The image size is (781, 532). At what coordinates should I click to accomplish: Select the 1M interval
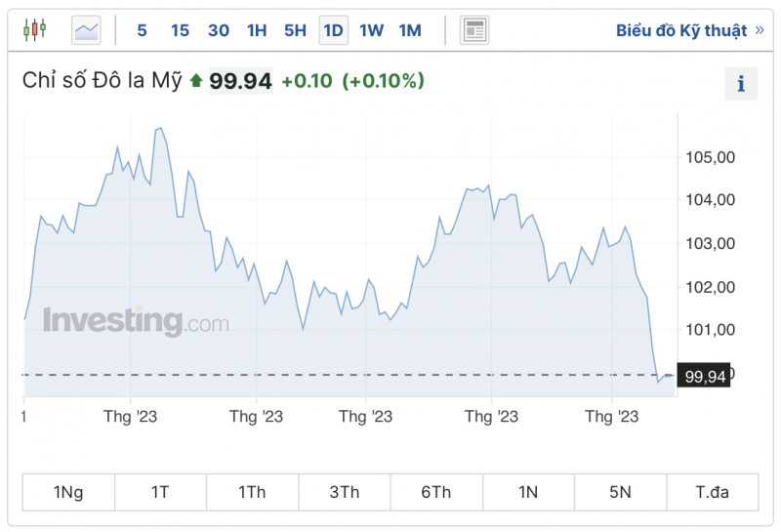pyautogui.click(x=410, y=30)
